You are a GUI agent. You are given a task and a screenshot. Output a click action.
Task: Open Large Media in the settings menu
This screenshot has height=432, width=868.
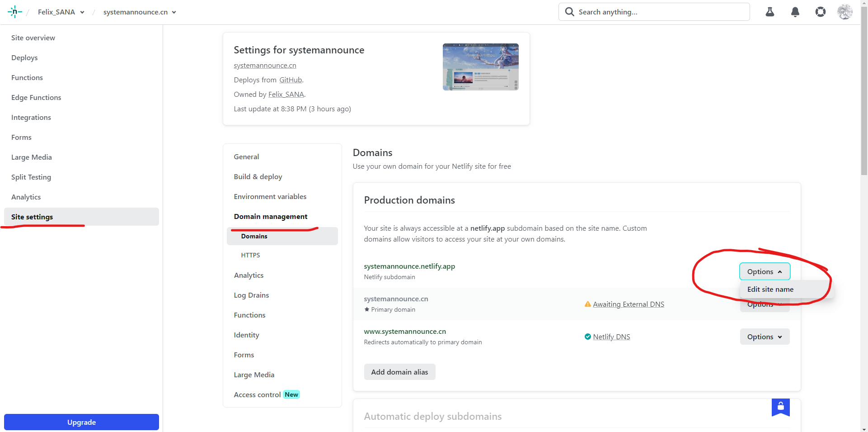(x=254, y=375)
